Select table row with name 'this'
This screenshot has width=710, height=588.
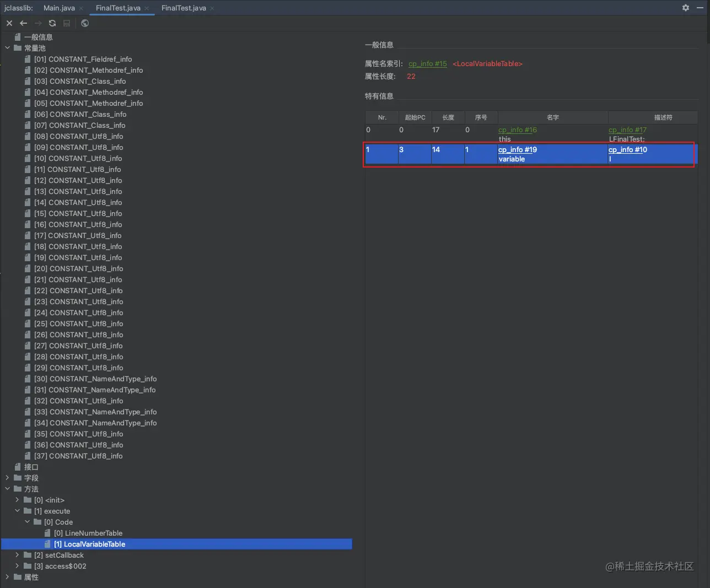(x=531, y=134)
